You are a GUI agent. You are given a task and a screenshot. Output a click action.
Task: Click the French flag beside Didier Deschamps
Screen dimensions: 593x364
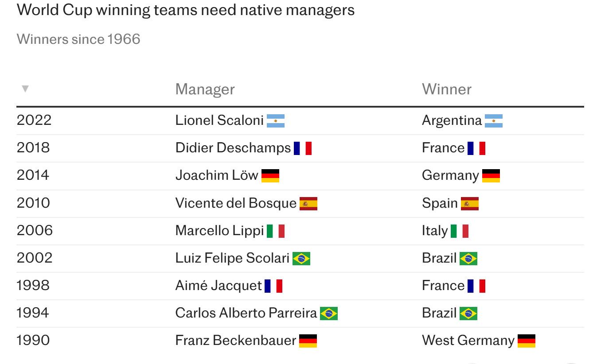click(x=303, y=148)
